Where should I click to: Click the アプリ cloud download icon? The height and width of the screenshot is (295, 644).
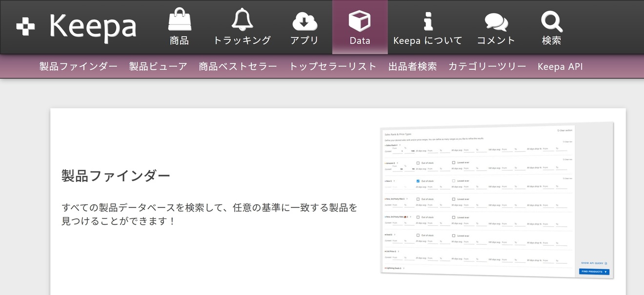(304, 21)
